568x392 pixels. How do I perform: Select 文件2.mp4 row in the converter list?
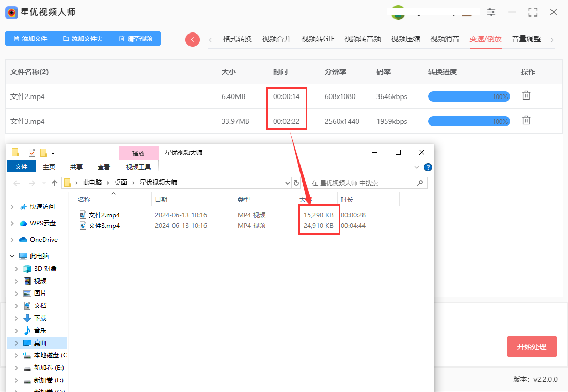tap(283, 96)
